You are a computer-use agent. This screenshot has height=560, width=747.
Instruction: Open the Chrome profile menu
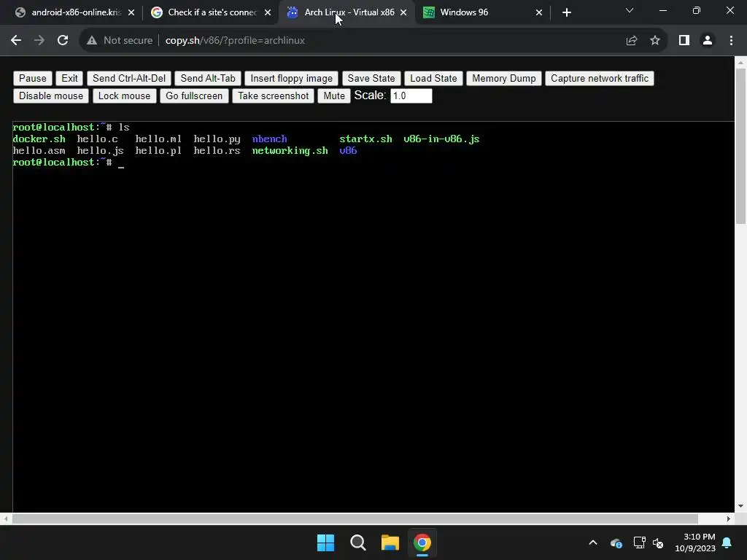point(708,41)
